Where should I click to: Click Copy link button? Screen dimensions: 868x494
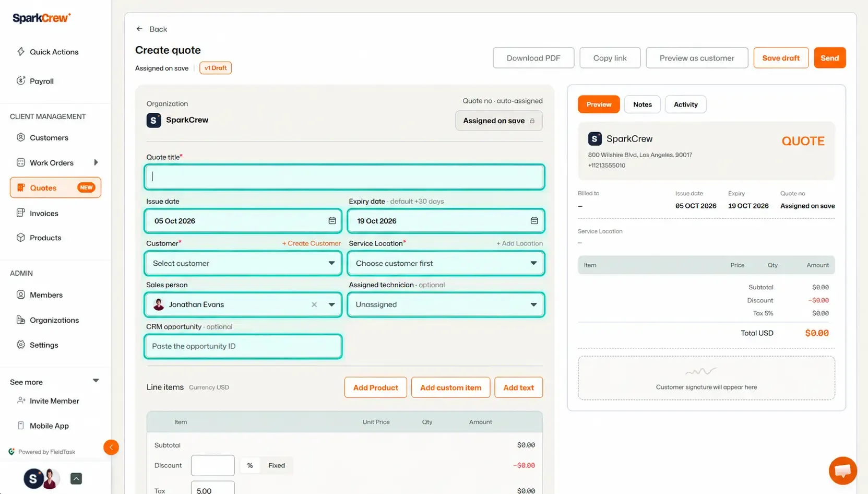click(610, 58)
